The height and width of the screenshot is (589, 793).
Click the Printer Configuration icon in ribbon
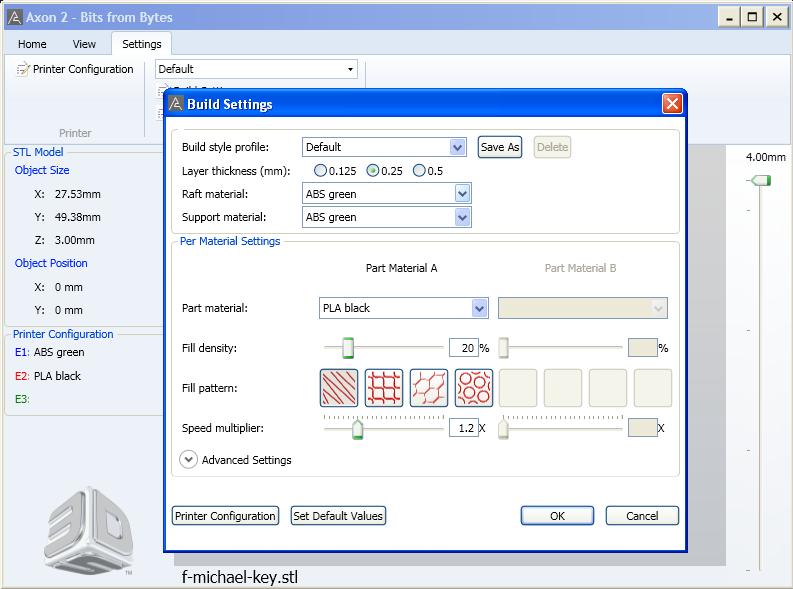[23, 69]
